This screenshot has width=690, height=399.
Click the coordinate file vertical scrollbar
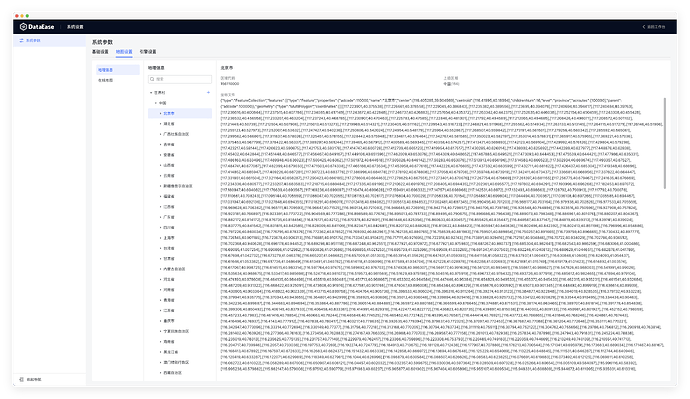(x=664, y=143)
